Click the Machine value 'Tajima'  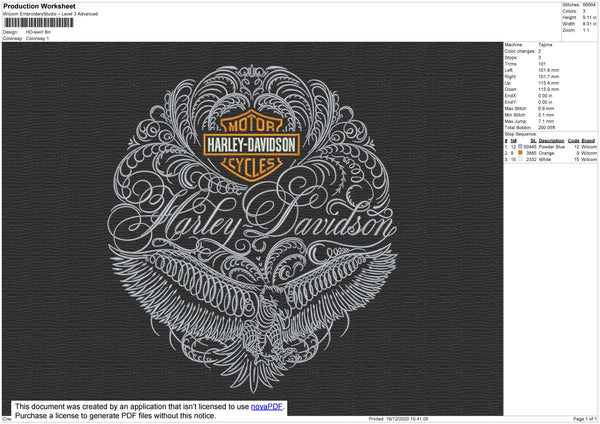coord(545,45)
